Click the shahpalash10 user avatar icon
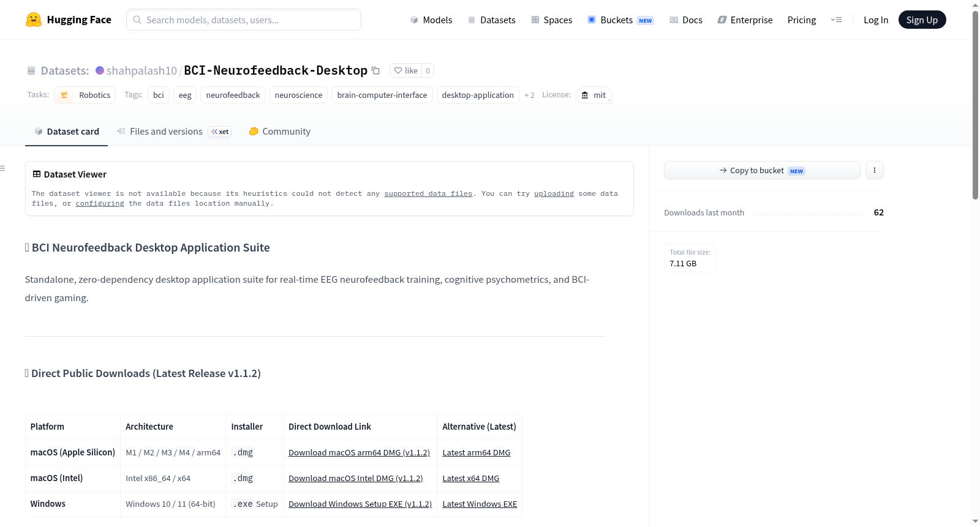980x527 pixels. [100, 70]
